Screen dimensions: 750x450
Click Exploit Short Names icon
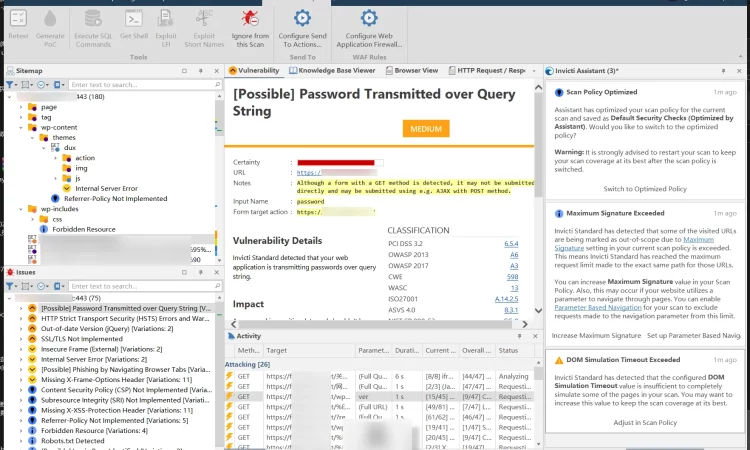[204, 19]
